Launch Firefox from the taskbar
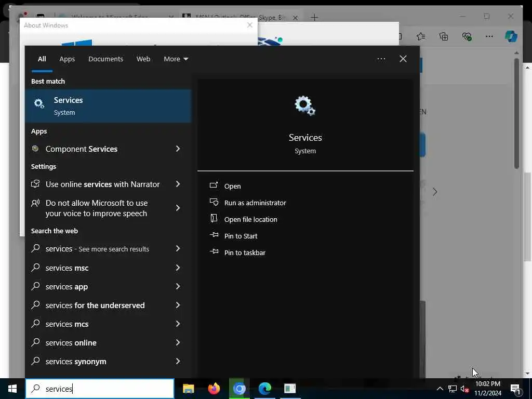 click(214, 389)
